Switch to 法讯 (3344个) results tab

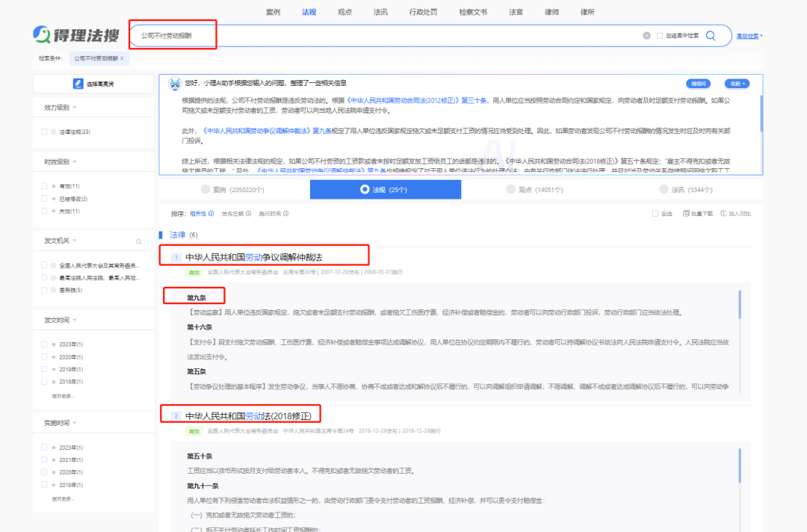pos(687,189)
